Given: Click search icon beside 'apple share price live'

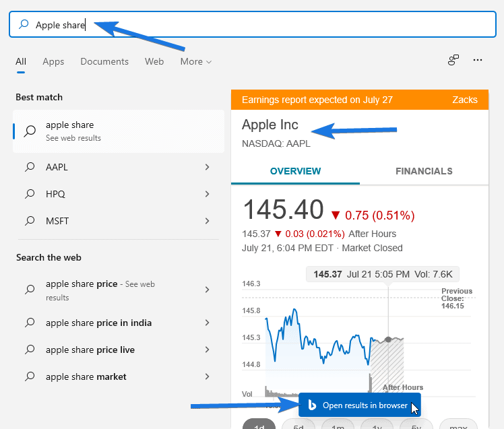Looking at the screenshot, I should 30,350.
